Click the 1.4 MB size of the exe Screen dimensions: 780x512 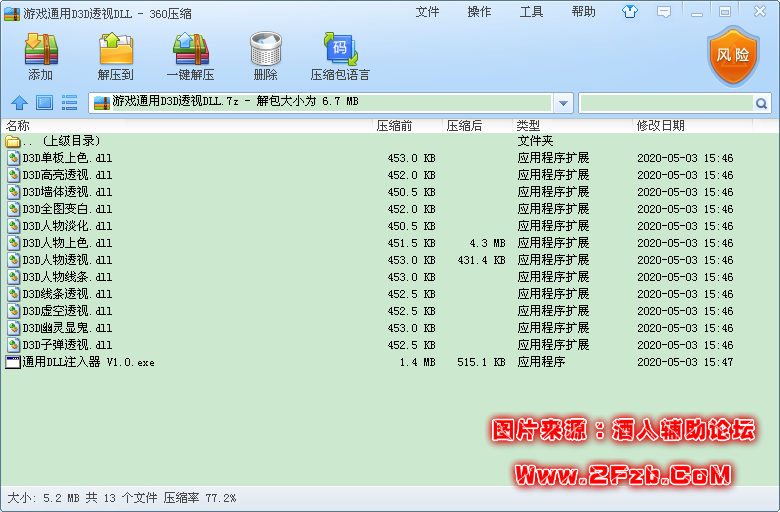coord(417,362)
